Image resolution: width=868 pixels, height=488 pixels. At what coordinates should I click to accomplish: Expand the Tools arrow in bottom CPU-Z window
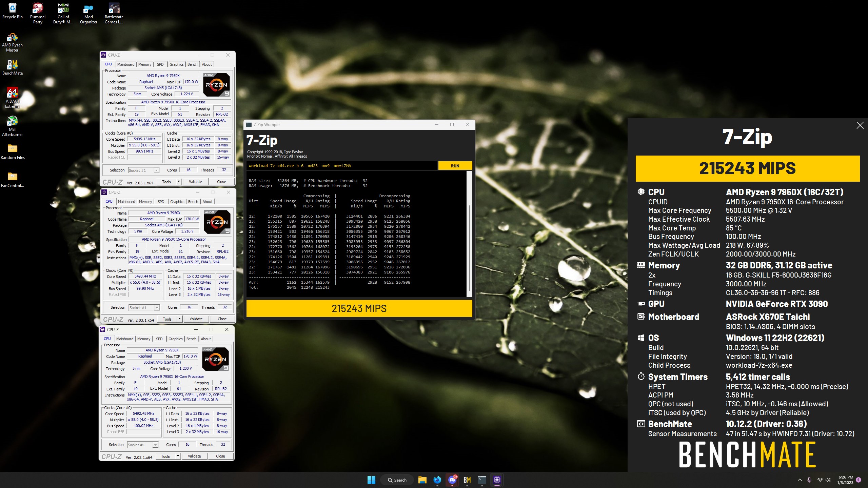pyautogui.click(x=178, y=456)
